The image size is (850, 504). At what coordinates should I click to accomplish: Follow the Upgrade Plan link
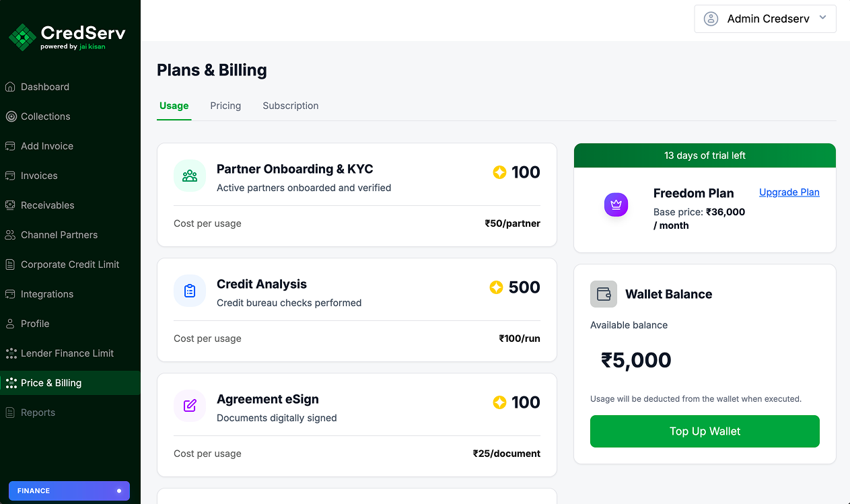pyautogui.click(x=789, y=192)
